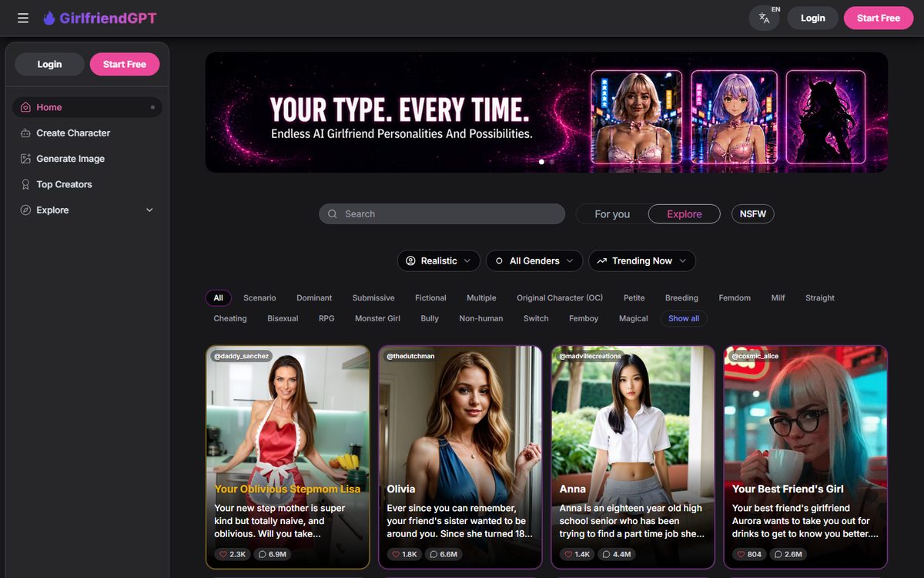Click the magnifier icon in search bar
The width and height of the screenshot is (924, 578).
(x=333, y=214)
